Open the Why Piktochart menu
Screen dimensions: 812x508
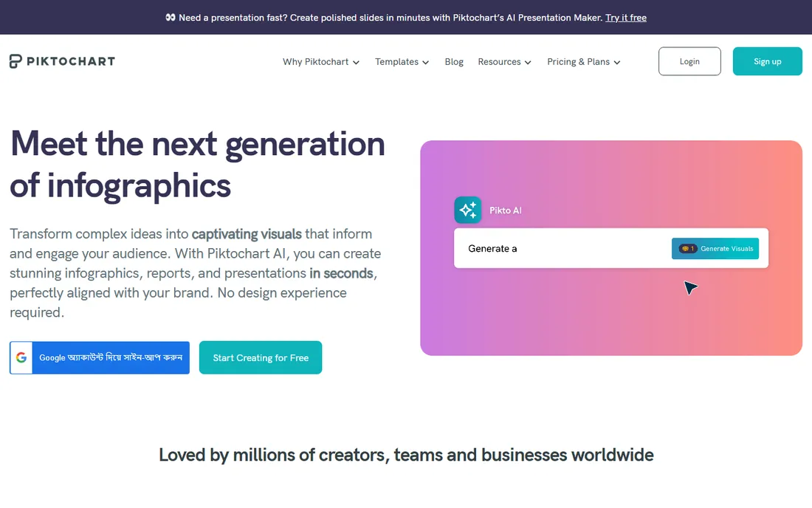pos(320,61)
